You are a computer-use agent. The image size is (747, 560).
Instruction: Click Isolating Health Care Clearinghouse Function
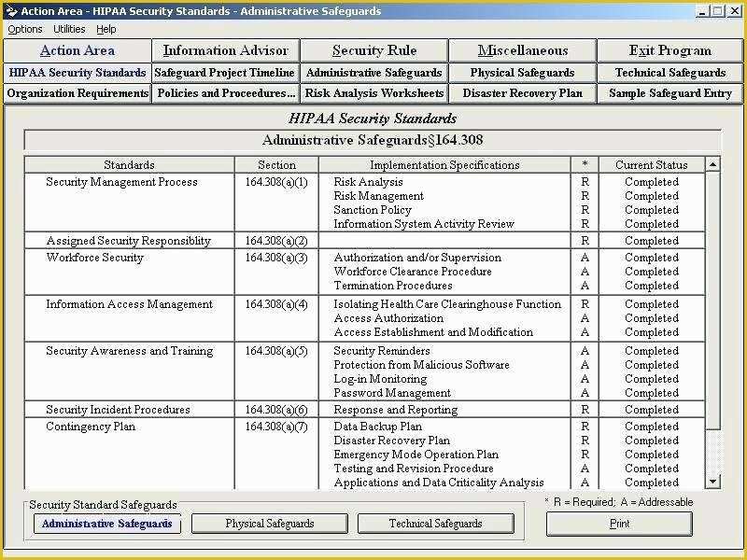click(447, 304)
